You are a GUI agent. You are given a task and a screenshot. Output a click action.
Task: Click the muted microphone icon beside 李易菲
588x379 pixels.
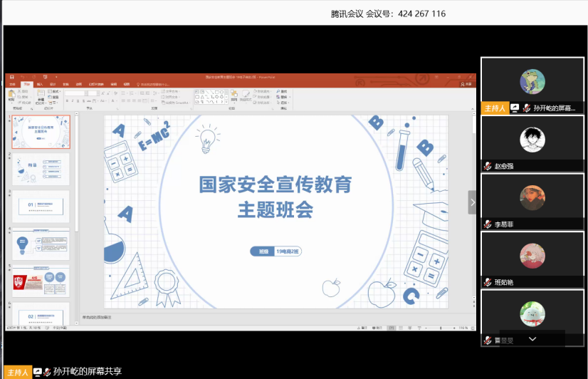tap(488, 224)
